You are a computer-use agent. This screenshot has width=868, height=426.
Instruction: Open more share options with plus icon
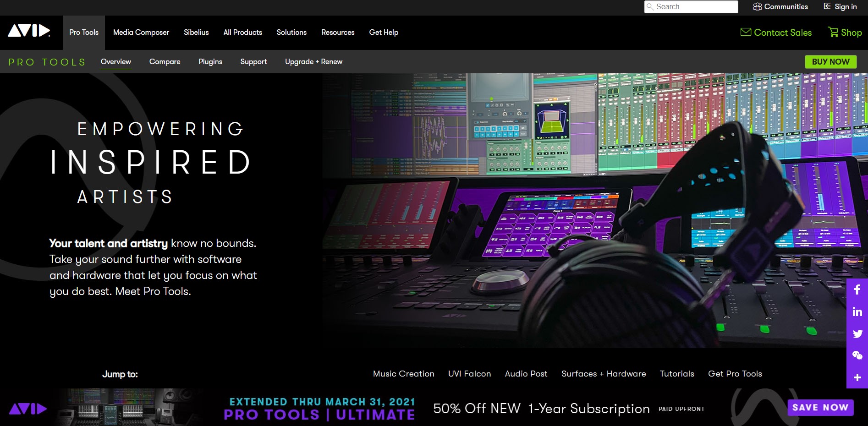(857, 377)
